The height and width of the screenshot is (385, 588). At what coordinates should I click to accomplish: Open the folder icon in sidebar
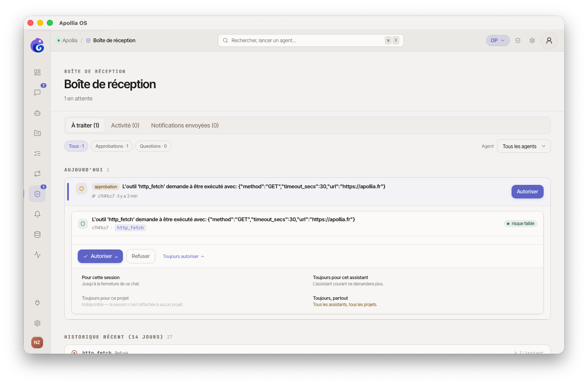click(x=37, y=133)
